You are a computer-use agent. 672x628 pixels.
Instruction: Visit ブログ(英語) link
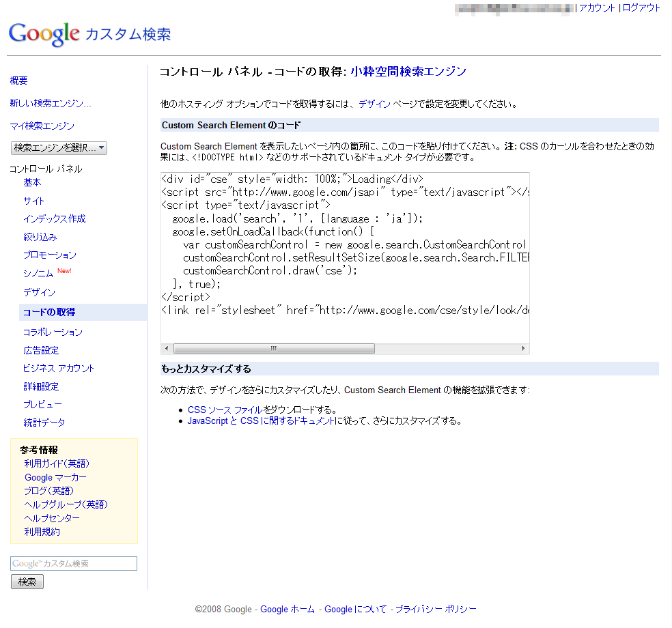point(49,491)
